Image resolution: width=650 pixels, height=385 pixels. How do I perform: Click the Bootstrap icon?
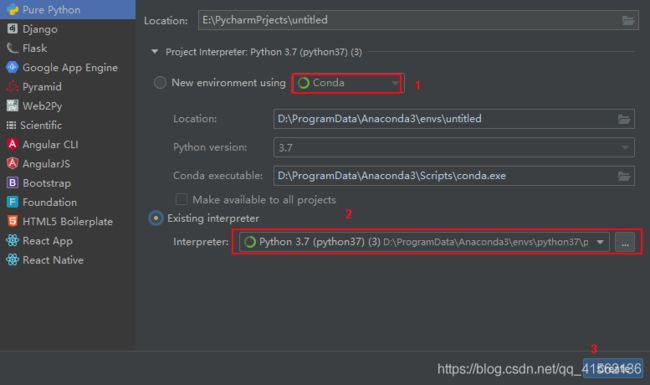click(x=12, y=183)
